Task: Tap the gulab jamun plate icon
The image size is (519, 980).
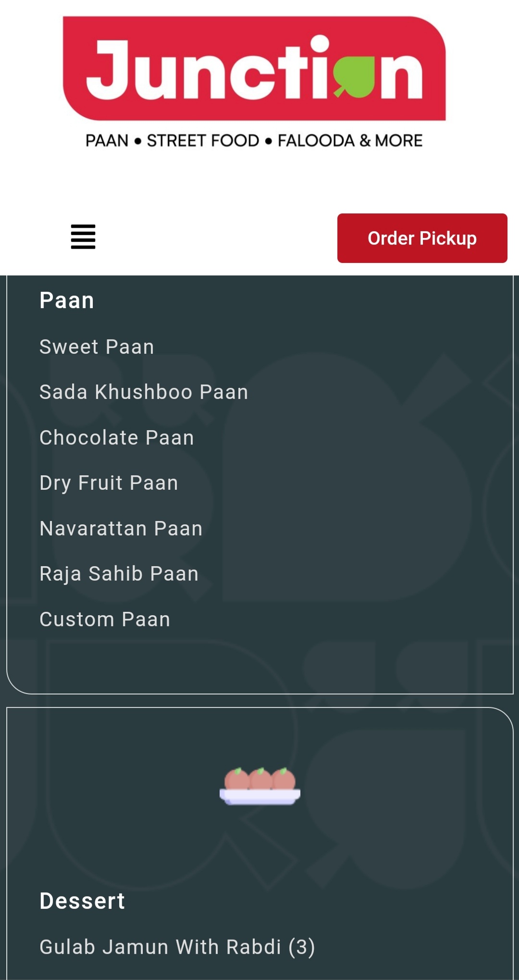Action: coord(260,786)
